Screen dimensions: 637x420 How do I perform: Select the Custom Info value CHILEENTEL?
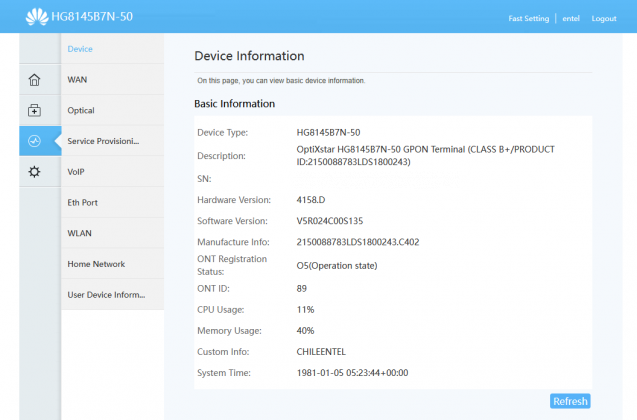[x=321, y=352]
